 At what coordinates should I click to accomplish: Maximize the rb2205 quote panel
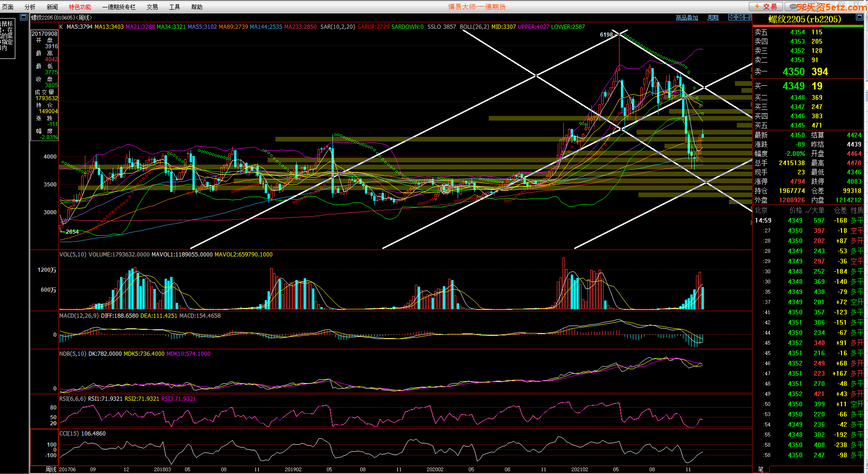(x=859, y=17)
